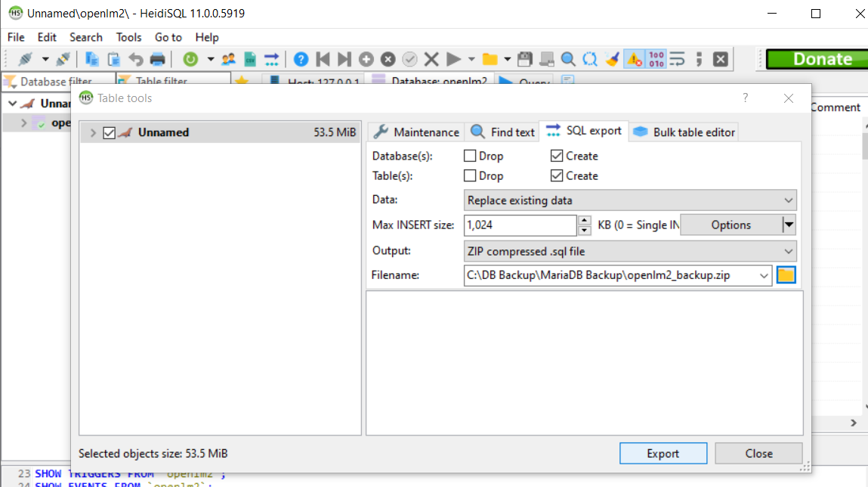Click the blue Help question mark icon
This screenshot has width=868, height=487.
pyautogui.click(x=301, y=59)
